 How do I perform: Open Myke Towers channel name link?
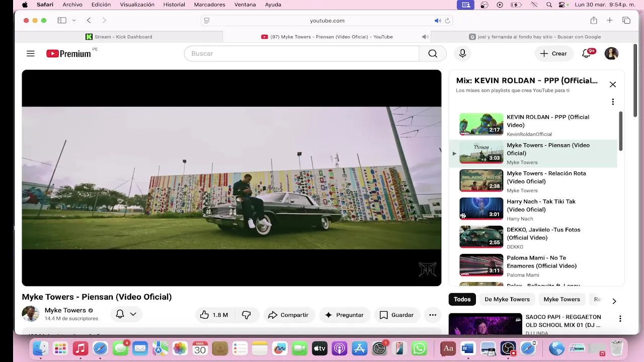65,310
